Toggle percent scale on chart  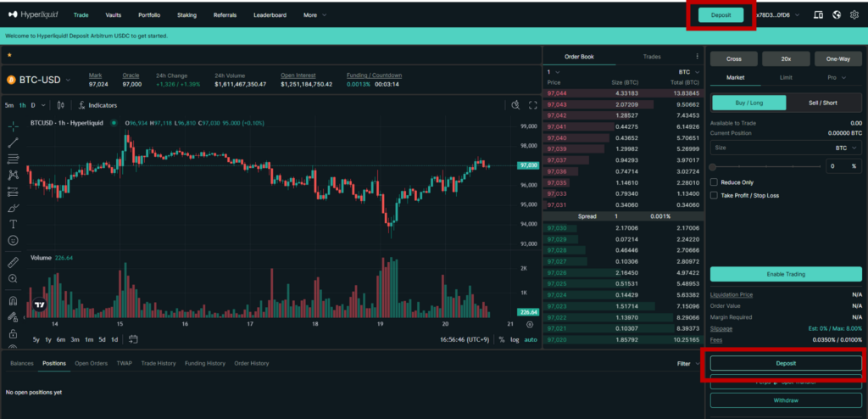coord(502,339)
